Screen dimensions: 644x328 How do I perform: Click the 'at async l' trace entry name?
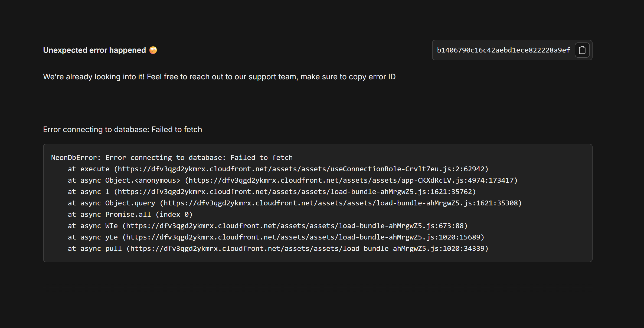point(107,192)
